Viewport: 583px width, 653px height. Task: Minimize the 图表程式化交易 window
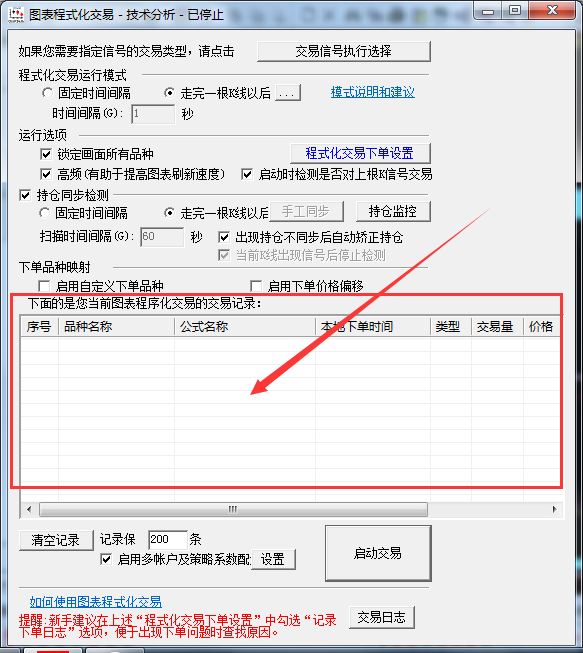488,10
